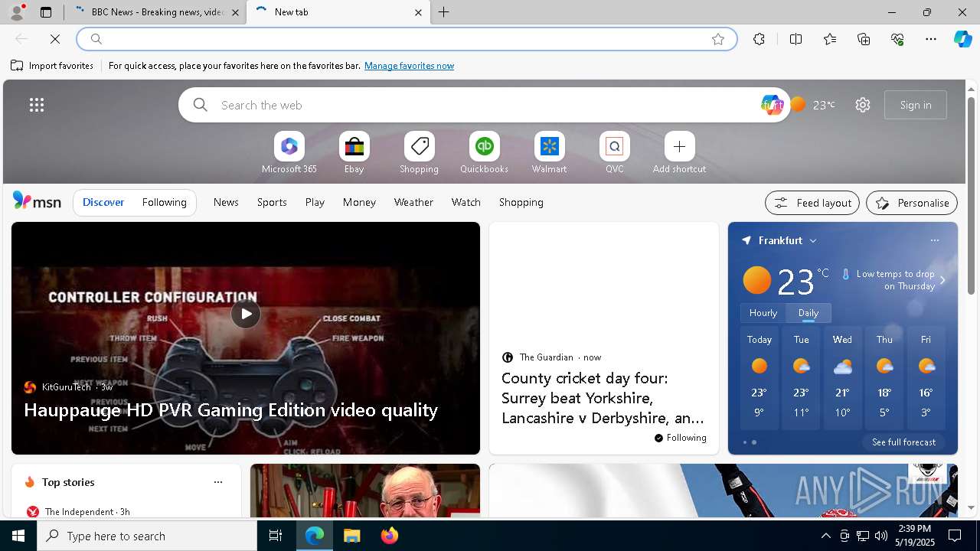Open the News menu item
The width and height of the screenshot is (980, 551).
(x=226, y=202)
